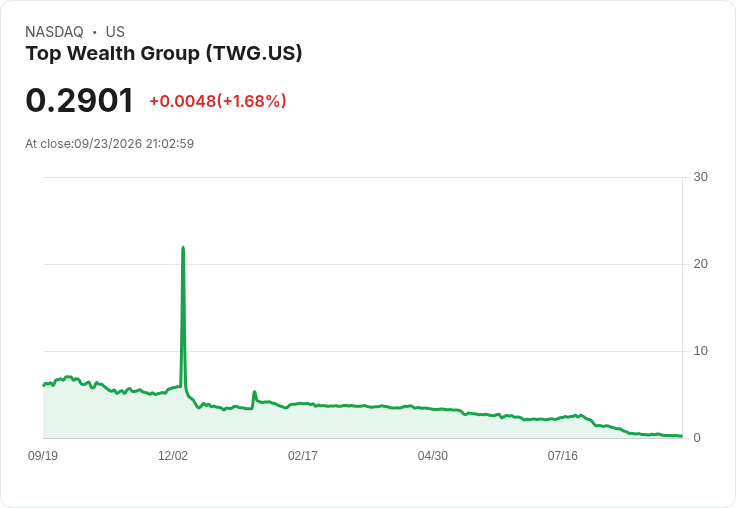Screen dimensions: 736x508
Task: Click the 20 y-axis value label
Action: 700,264
